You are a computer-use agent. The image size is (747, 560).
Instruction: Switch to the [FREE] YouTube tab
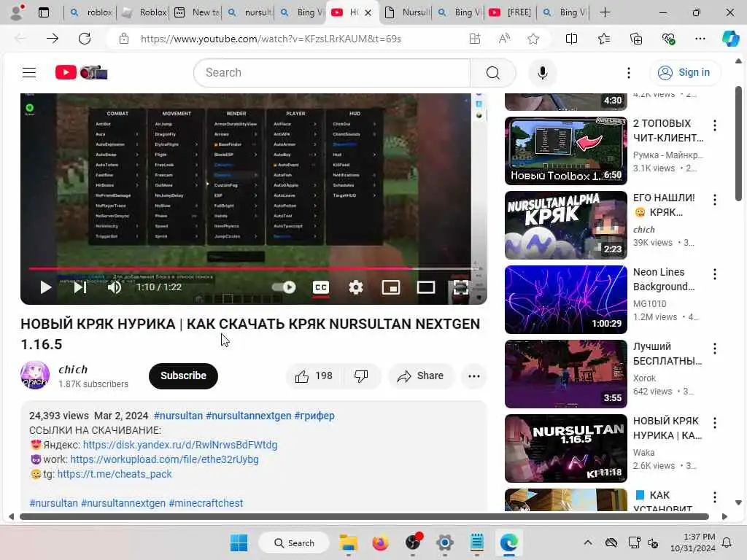(511, 12)
